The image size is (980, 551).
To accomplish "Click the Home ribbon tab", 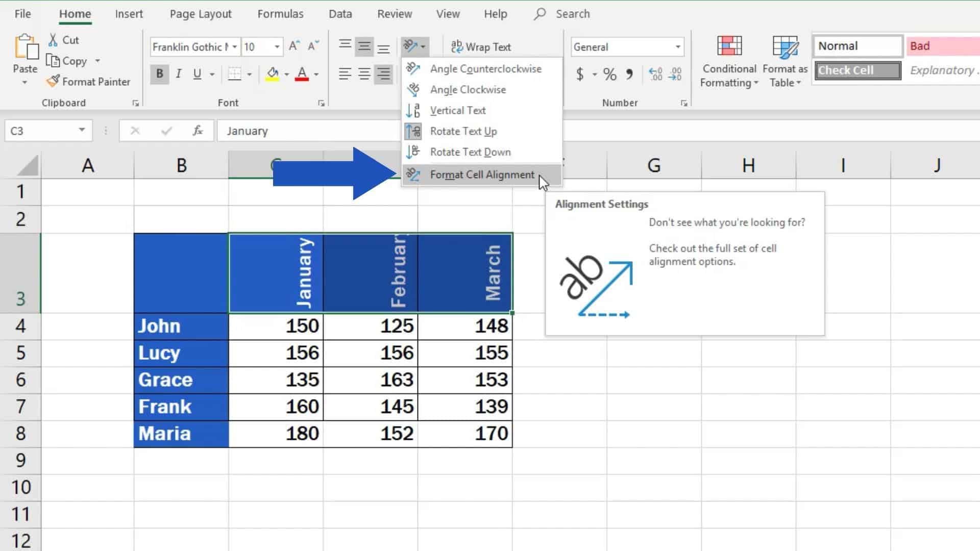I will pyautogui.click(x=75, y=13).
